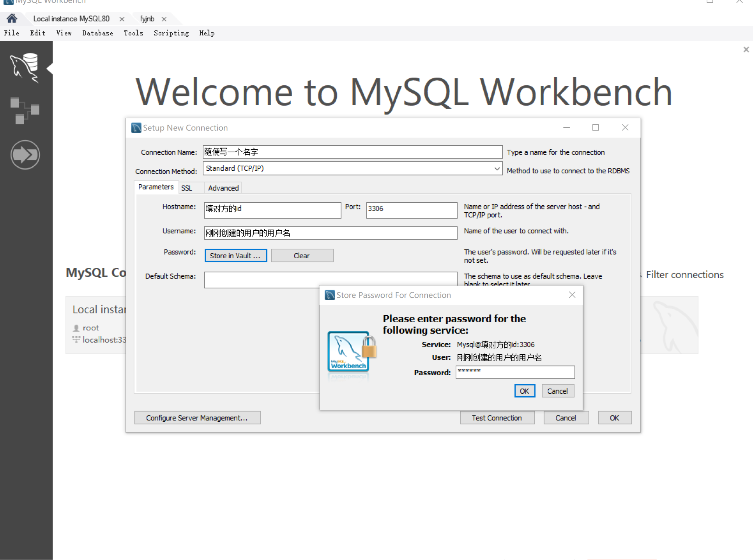
Task: Open the Scripting menu
Action: click(171, 33)
